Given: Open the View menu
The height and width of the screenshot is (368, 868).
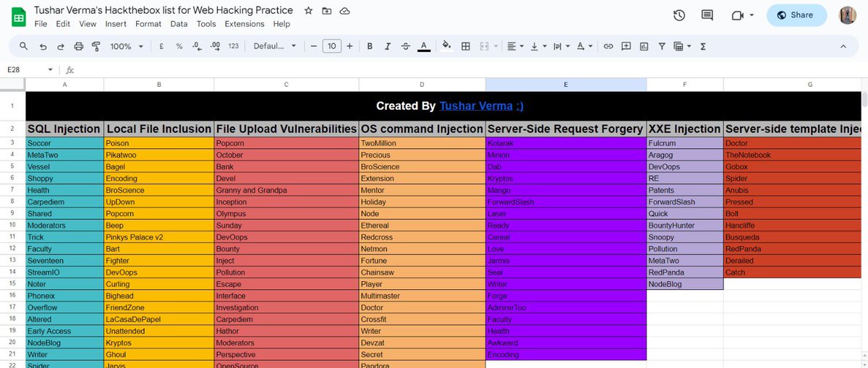Looking at the screenshot, I should (88, 24).
